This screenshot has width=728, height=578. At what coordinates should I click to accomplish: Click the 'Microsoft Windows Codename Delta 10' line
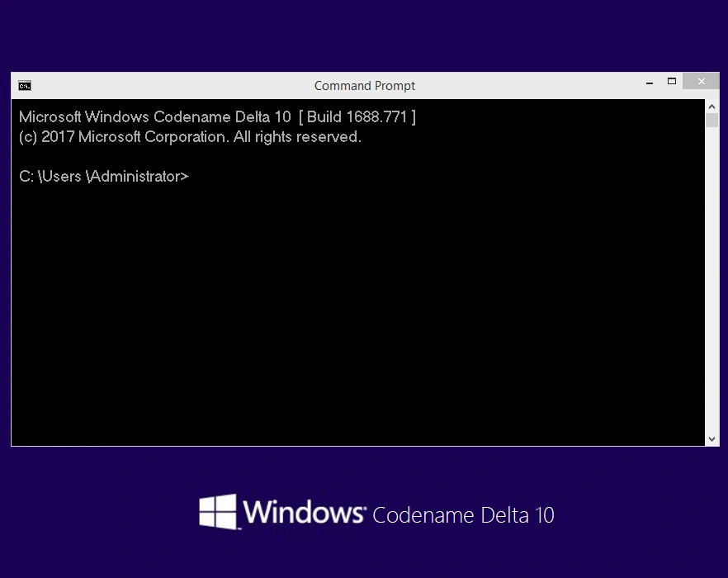[217, 116]
